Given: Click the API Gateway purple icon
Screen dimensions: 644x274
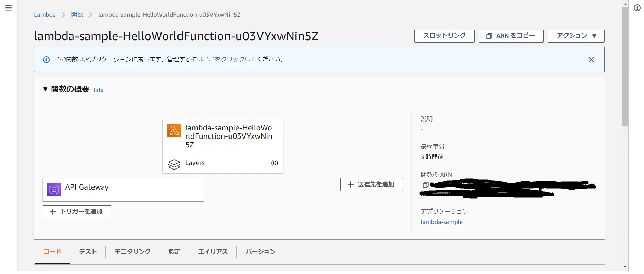Looking at the screenshot, I should 54,190.
